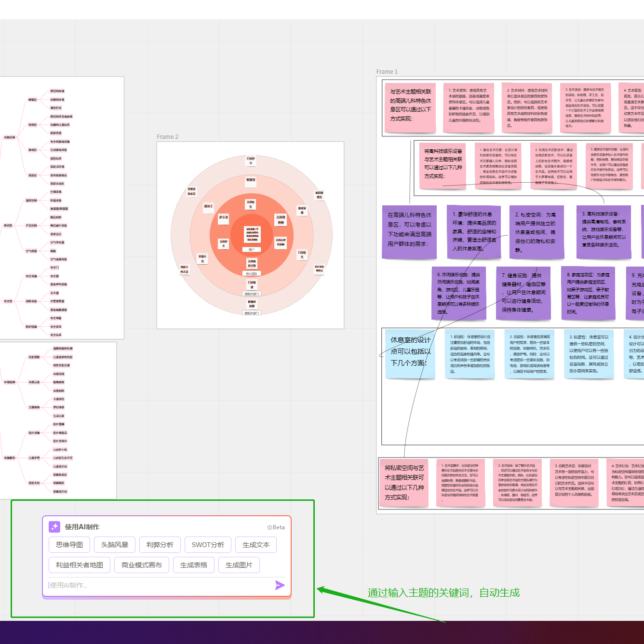Select pink note 将高科技娱乐设备与艺术主题相关联

(x=443, y=165)
